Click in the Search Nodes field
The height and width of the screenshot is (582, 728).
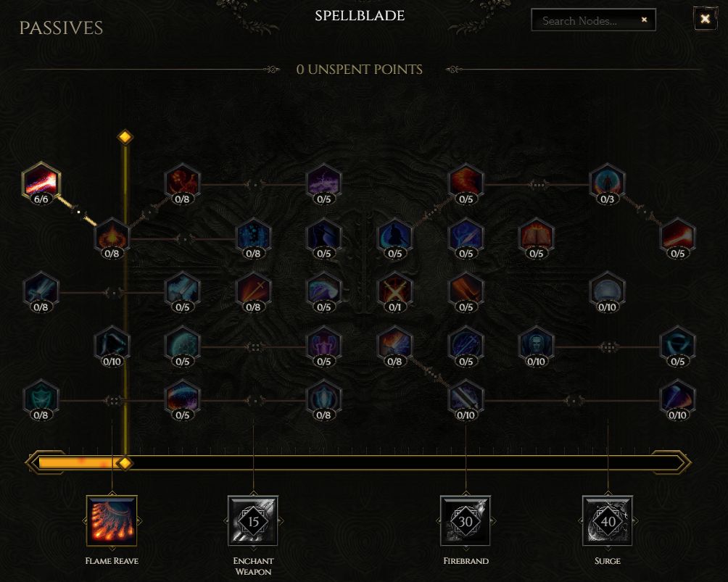[x=586, y=20]
